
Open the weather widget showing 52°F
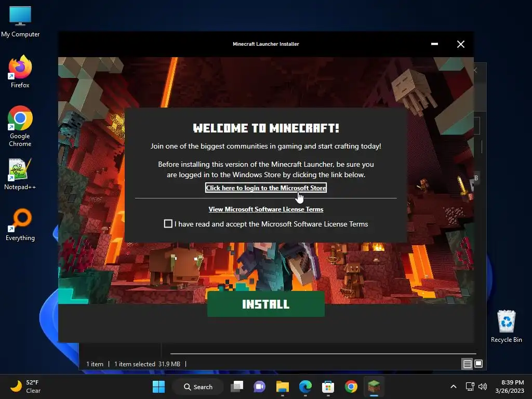click(x=25, y=387)
